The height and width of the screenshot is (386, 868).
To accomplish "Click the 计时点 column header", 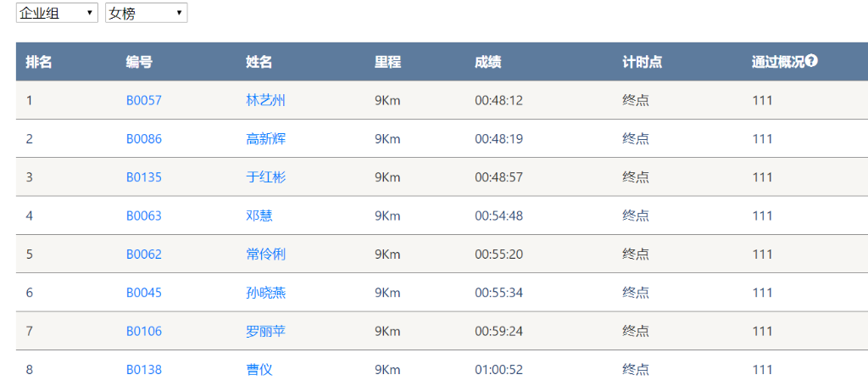I will [642, 62].
